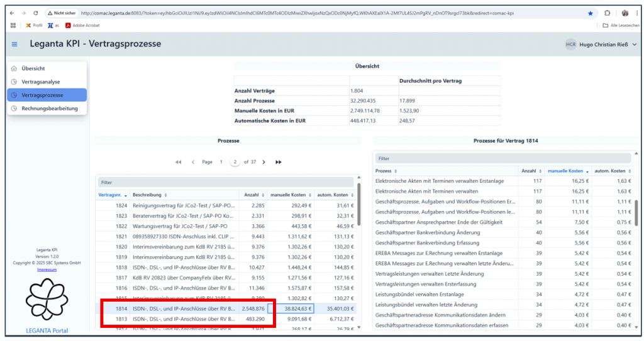
Task: Jump to first page of Prozesse table
Action: (x=178, y=162)
